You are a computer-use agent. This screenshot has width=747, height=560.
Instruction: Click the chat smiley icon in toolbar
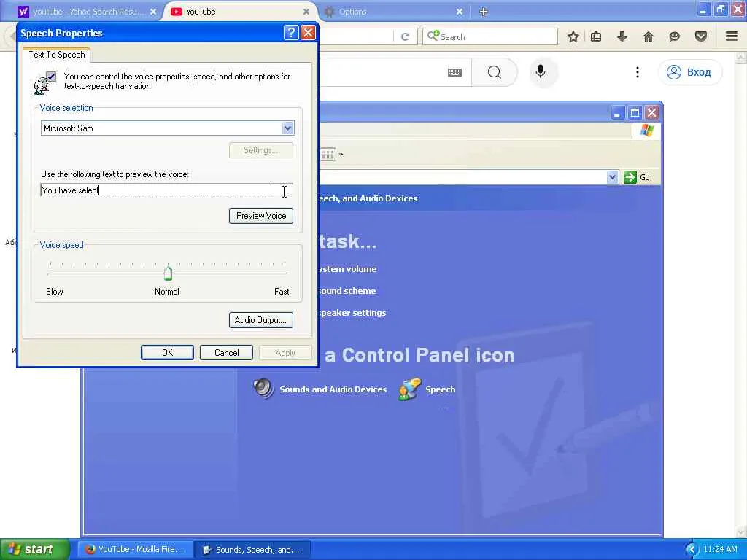(674, 36)
